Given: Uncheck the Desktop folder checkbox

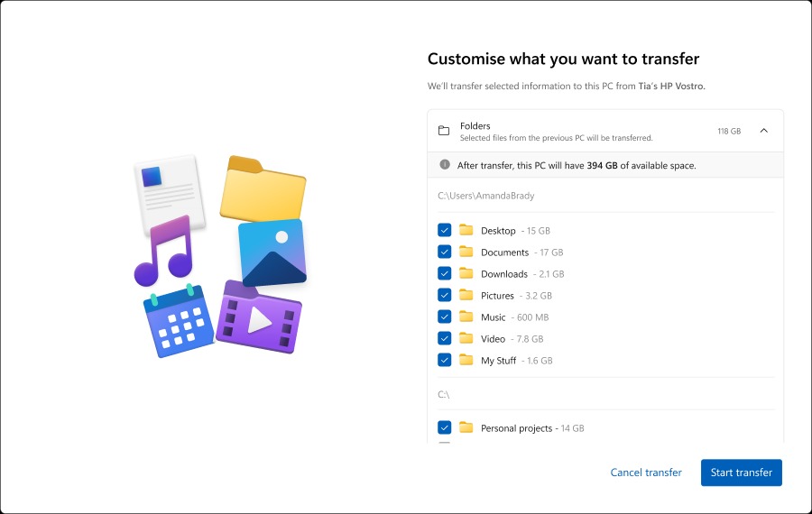Looking at the screenshot, I should (x=445, y=230).
